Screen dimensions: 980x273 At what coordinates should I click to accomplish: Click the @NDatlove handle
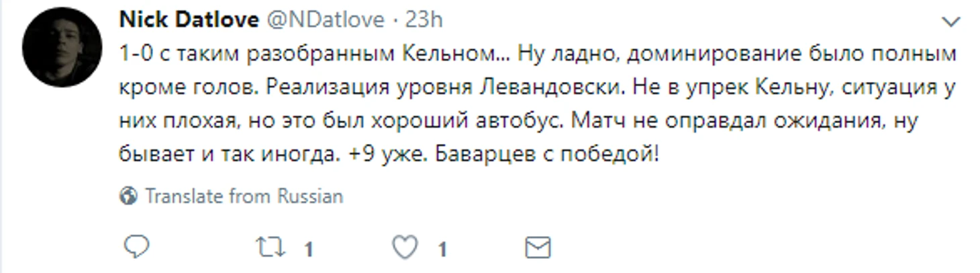coord(326,20)
